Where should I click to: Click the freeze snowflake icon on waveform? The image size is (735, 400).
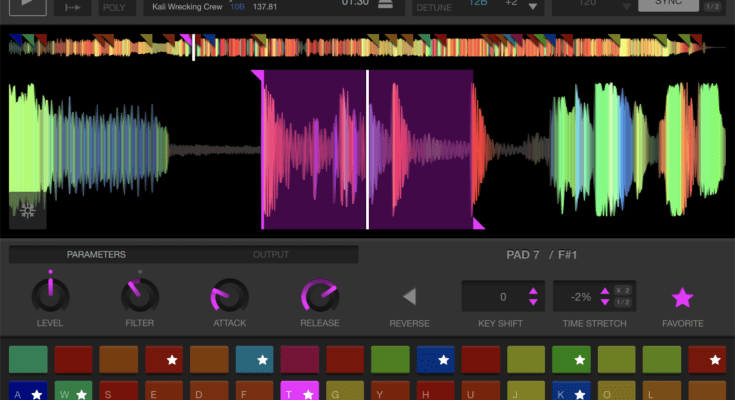(23, 210)
